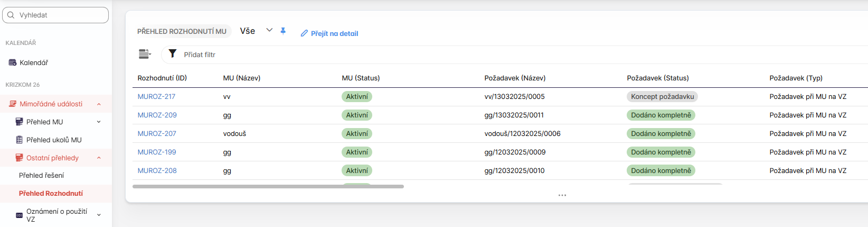
Task: Open the column list view options icon
Action: coord(144,54)
